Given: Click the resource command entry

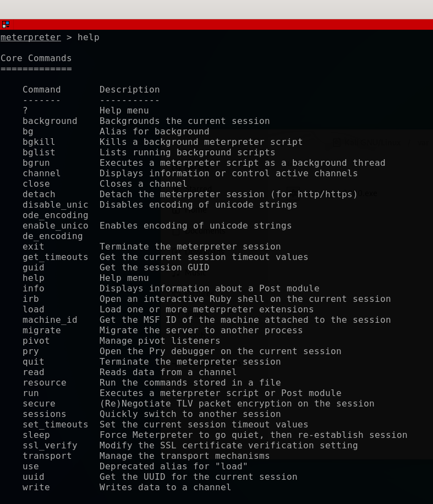Looking at the screenshot, I should [45, 382].
